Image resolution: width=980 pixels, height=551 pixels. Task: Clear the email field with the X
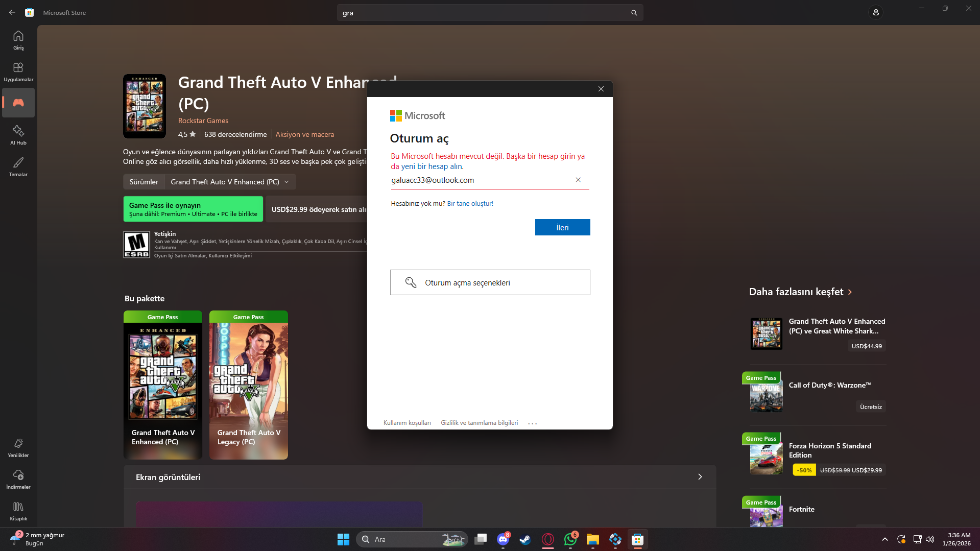pos(578,180)
